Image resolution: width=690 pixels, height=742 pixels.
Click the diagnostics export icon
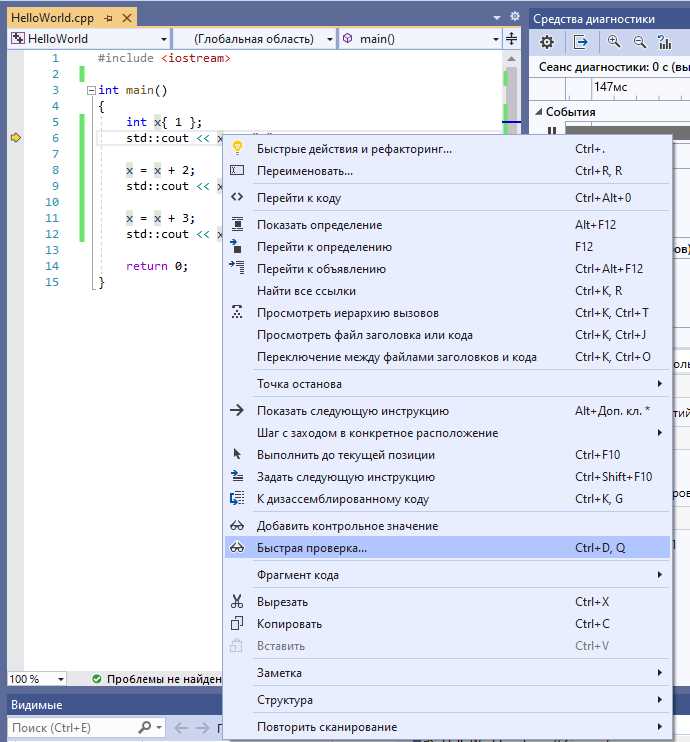point(580,42)
